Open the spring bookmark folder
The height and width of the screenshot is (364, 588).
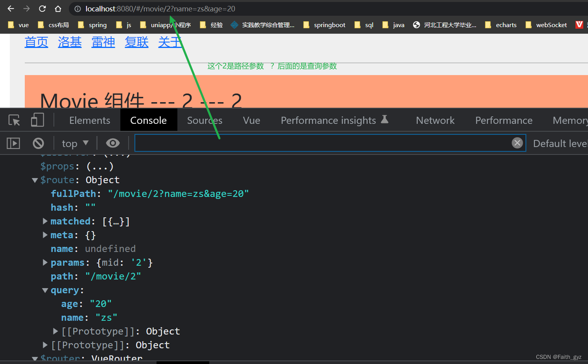click(x=92, y=25)
